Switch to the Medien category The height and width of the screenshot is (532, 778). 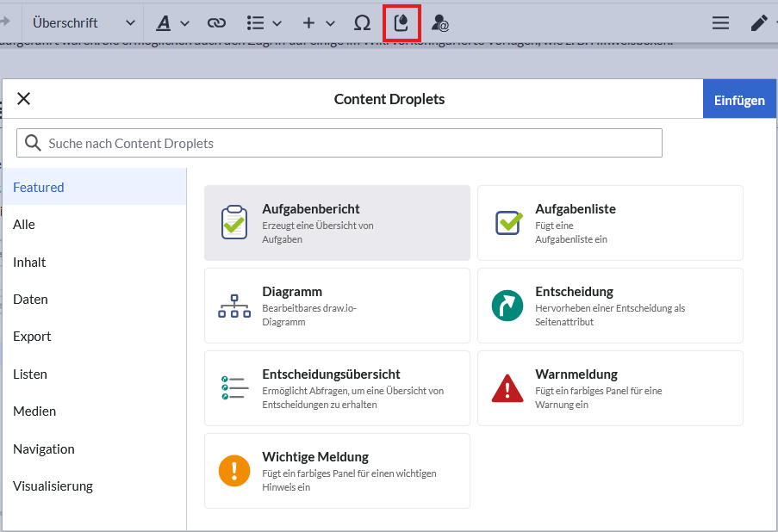[x=34, y=411]
